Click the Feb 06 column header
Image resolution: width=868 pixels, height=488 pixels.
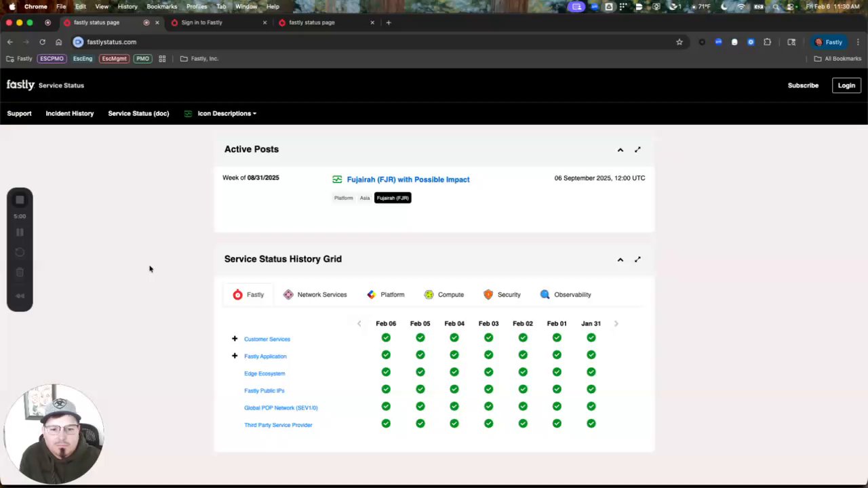pos(386,323)
